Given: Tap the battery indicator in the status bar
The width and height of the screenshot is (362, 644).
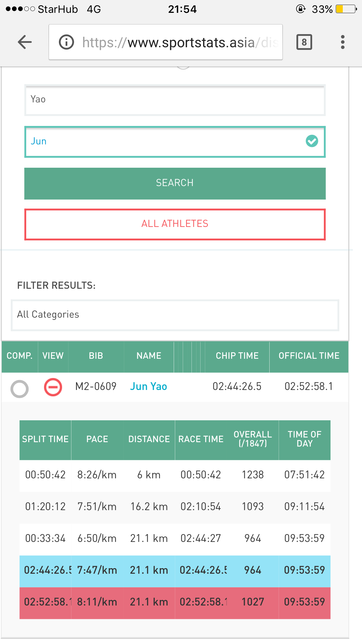Looking at the screenshot, I should point(346,9).
